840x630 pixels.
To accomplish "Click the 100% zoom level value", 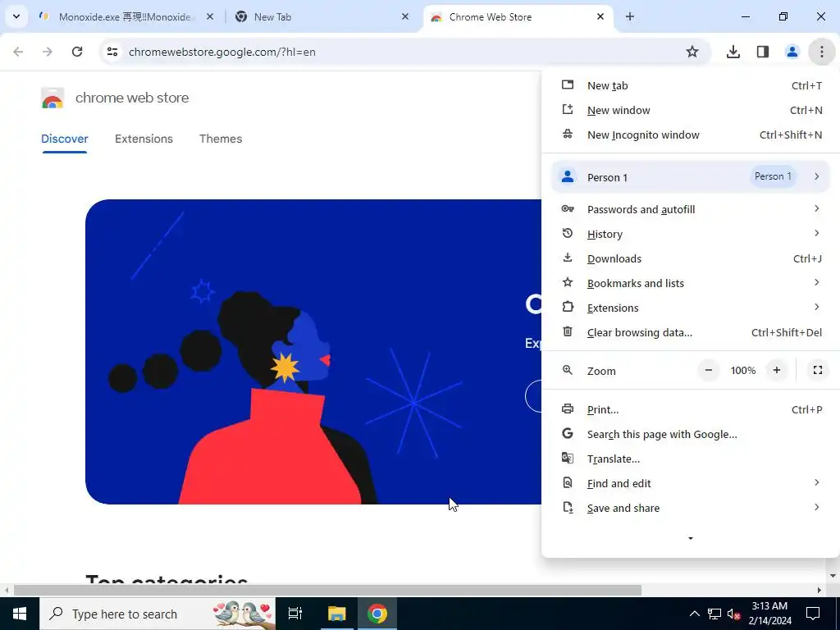I will pyautogui.click(x=743, y=370).
